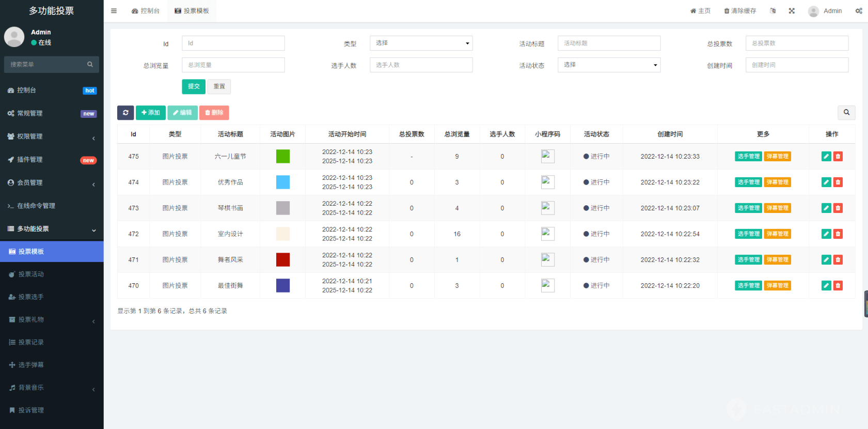Open 控制台 sidebar item

click(52, 90)
